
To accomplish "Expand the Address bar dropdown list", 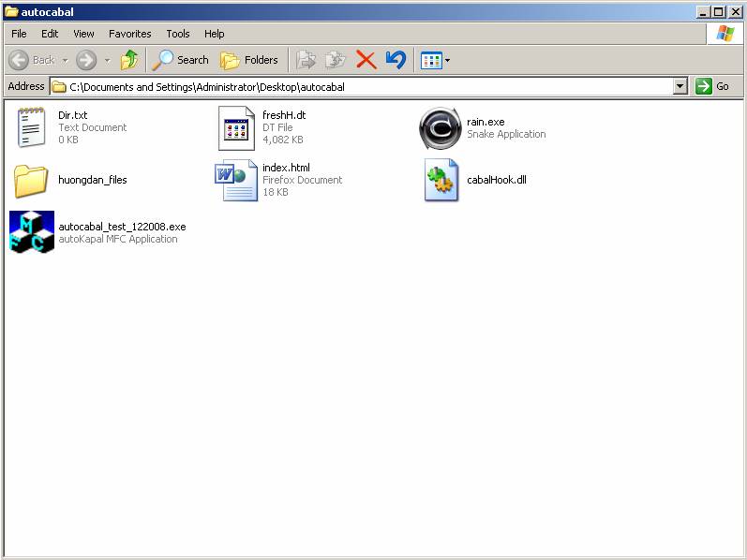I will click(x=680, y=87).
